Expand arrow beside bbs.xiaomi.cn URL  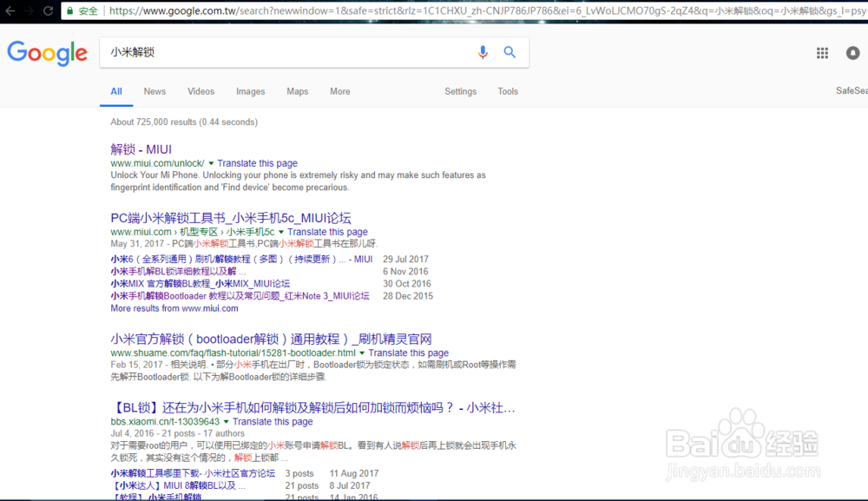[226, 422]
